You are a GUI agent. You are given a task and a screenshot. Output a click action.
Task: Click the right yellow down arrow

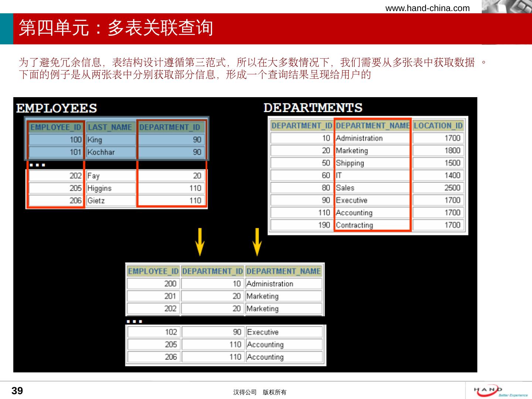(257, 242)
